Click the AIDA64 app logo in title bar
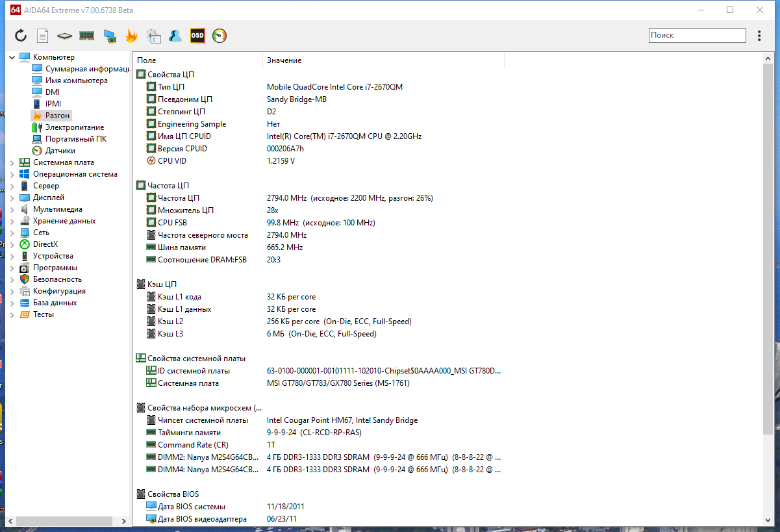This screenshot has width=780, height=532. pyautogui.click(x=16, y=10)
